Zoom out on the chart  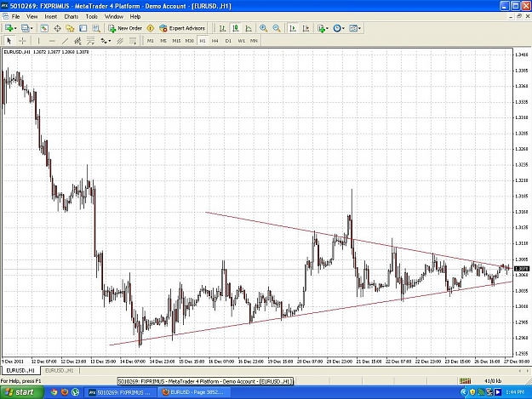pos(277,28)
